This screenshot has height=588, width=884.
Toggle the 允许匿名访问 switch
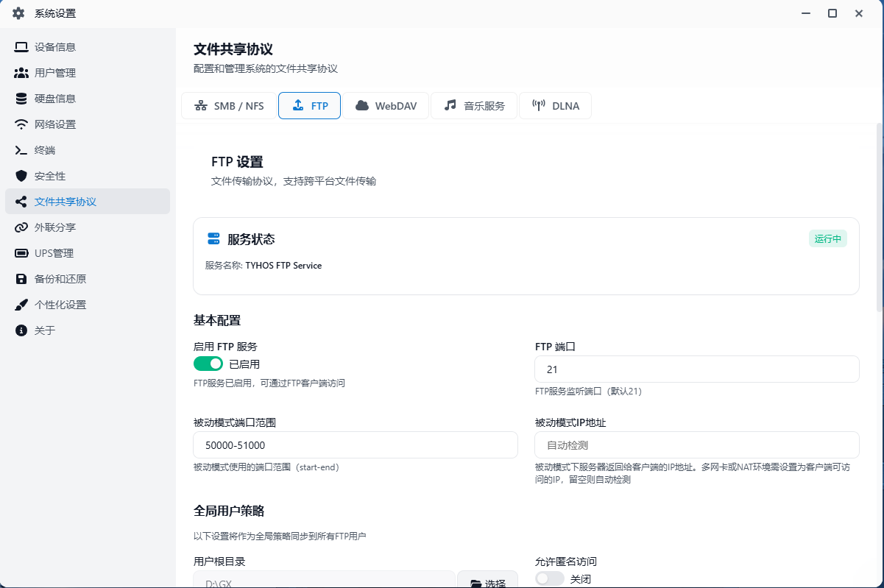pos(550,578)
